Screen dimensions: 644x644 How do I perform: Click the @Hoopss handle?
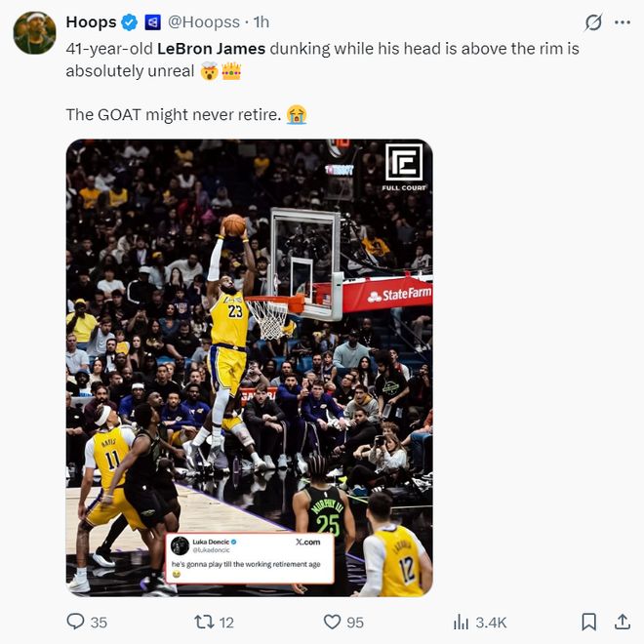click(x=204, y=22)
